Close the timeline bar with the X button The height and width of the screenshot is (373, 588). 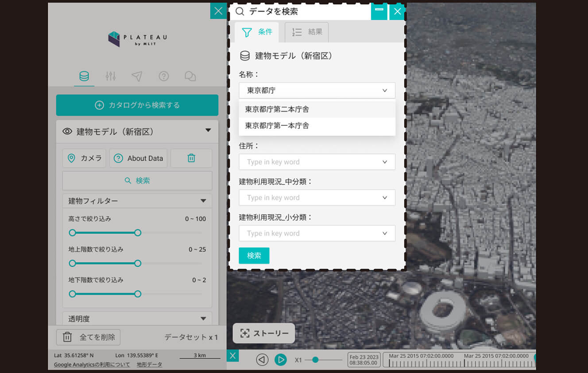tap(232, 355)
